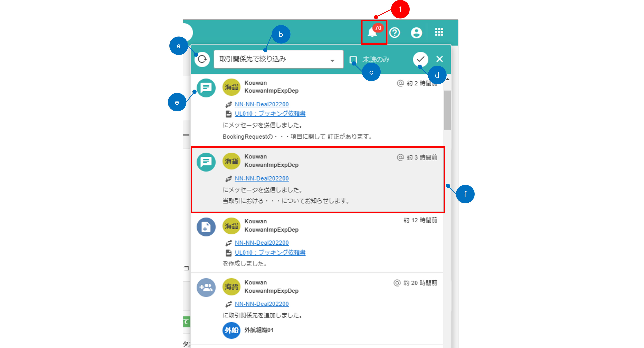Open NN-NN-Deal202200 link in first notification
This screenshot has height=348, width=644.
click(262, 104)
